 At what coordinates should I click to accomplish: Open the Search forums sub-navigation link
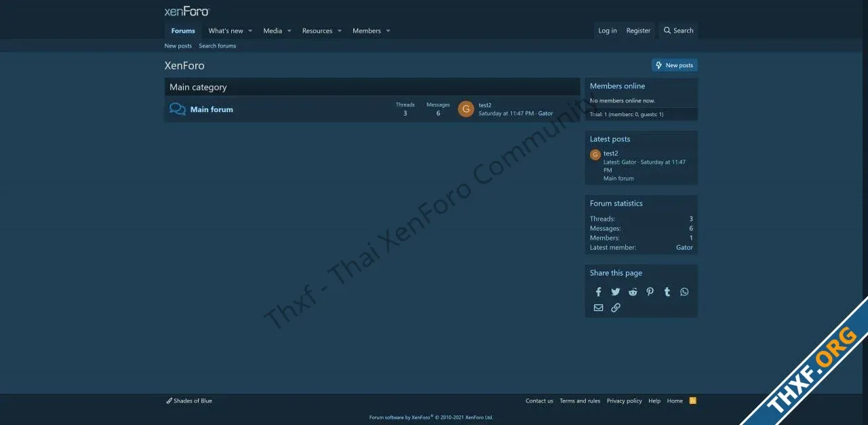click(218, 46)
